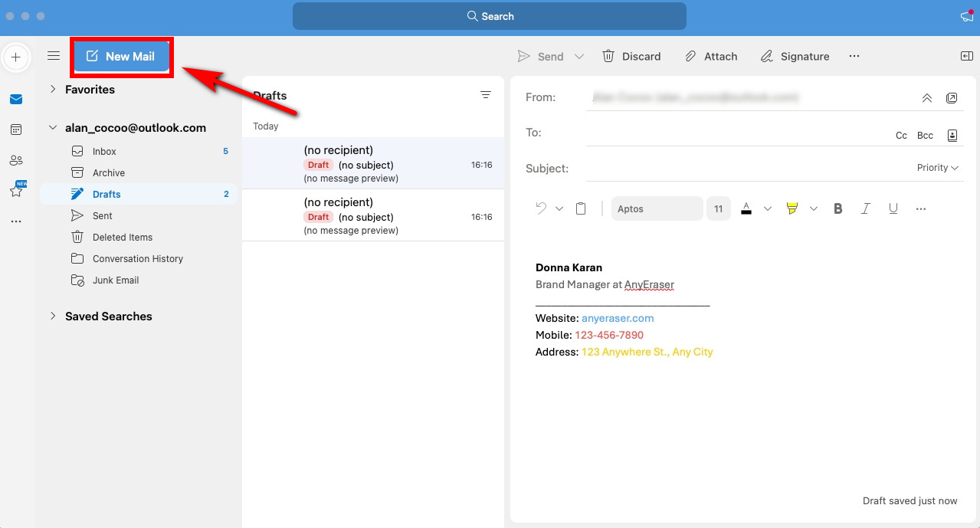Toggle italic formatting
Viewport: 980px width, 528px height.
[x=866, y=208]
